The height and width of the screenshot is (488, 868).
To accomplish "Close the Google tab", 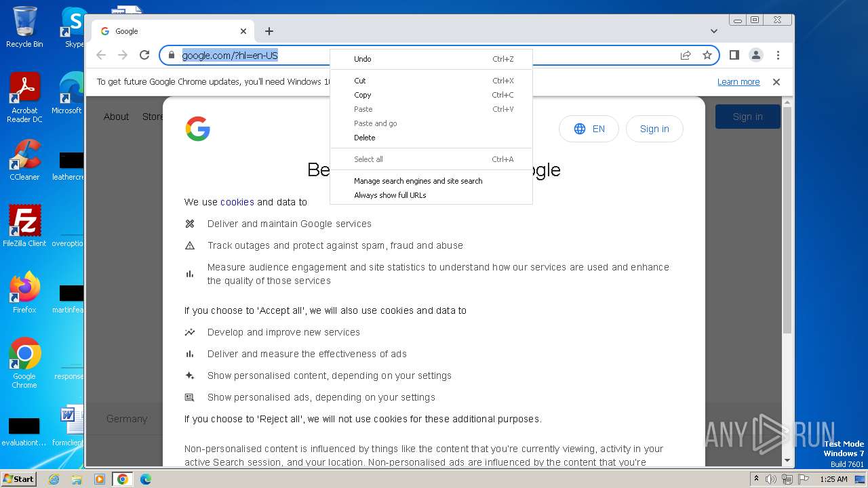I will (243, 31).
